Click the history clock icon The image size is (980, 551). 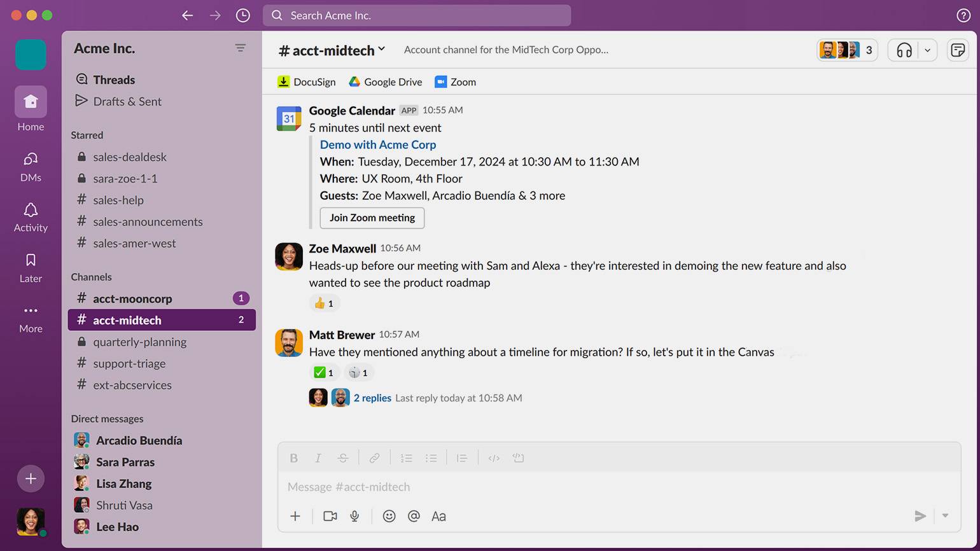coord(242,15)
